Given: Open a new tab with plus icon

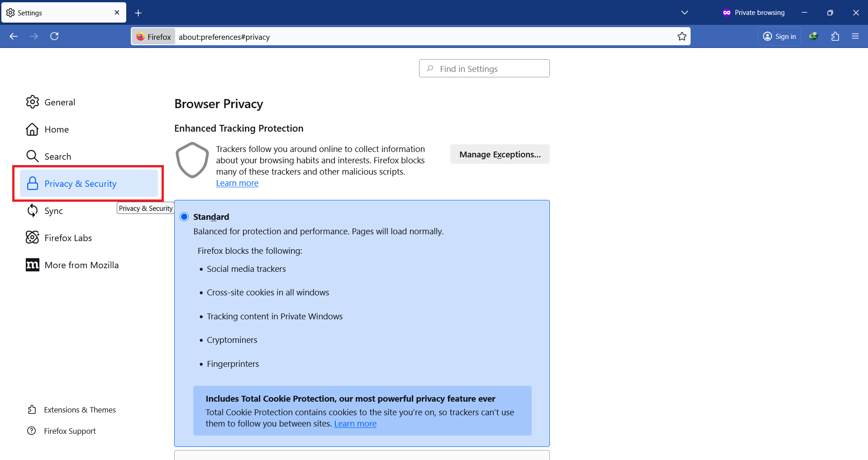Looking at the screenshot, I should pyautogui.click(x=138, y=13).
